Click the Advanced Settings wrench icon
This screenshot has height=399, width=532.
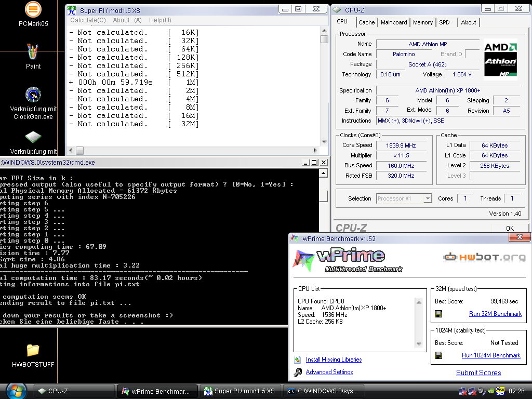click(298, 372)
